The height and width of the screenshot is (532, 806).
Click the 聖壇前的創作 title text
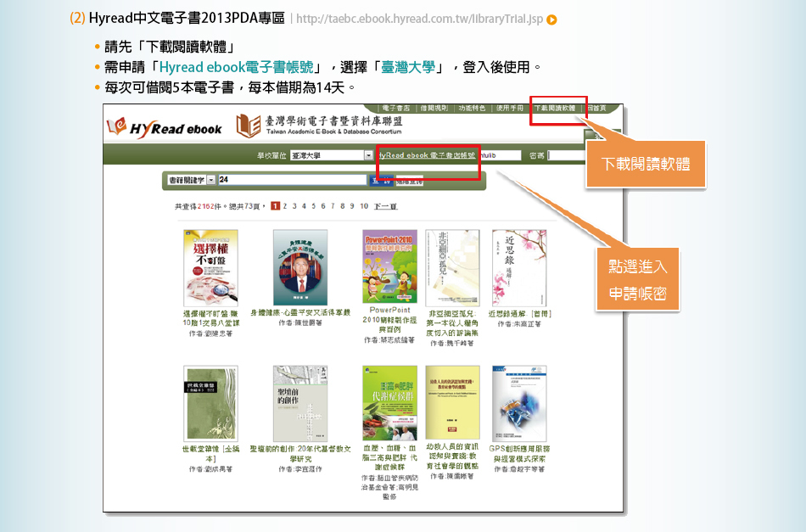coord(300,454)
